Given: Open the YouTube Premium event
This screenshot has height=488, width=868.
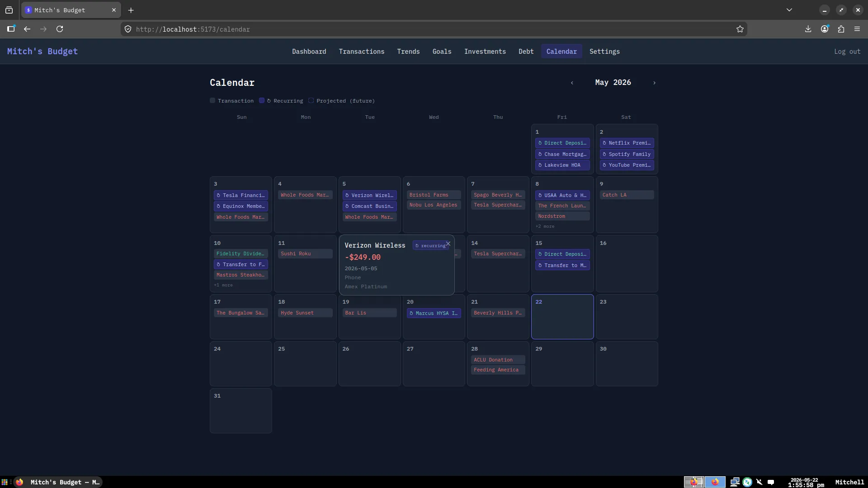Looking at the screenshot, I should (x=627, y=165).
